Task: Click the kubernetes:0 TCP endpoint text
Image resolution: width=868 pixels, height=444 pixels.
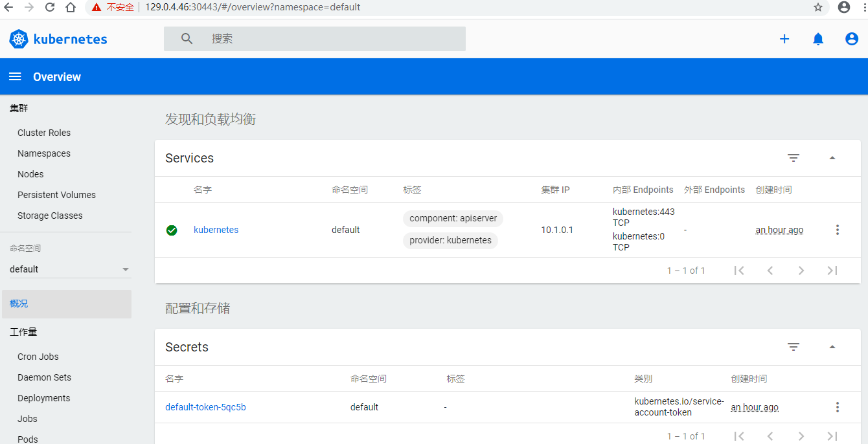Action: [x=639, y=242]
